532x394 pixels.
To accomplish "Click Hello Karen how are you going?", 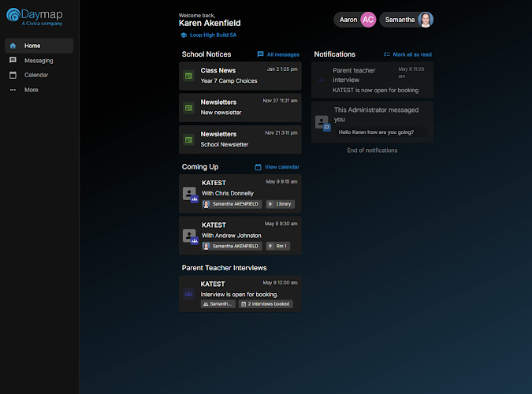I will point(376,132).
